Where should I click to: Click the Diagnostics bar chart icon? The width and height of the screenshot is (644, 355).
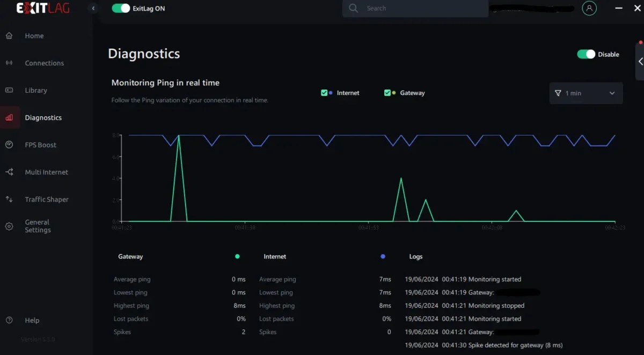9,117
